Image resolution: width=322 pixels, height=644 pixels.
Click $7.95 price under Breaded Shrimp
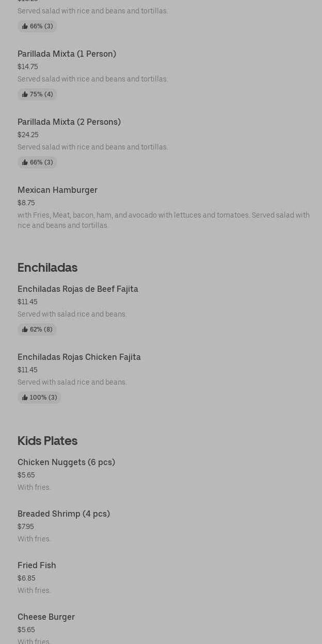tap(26, 527)
